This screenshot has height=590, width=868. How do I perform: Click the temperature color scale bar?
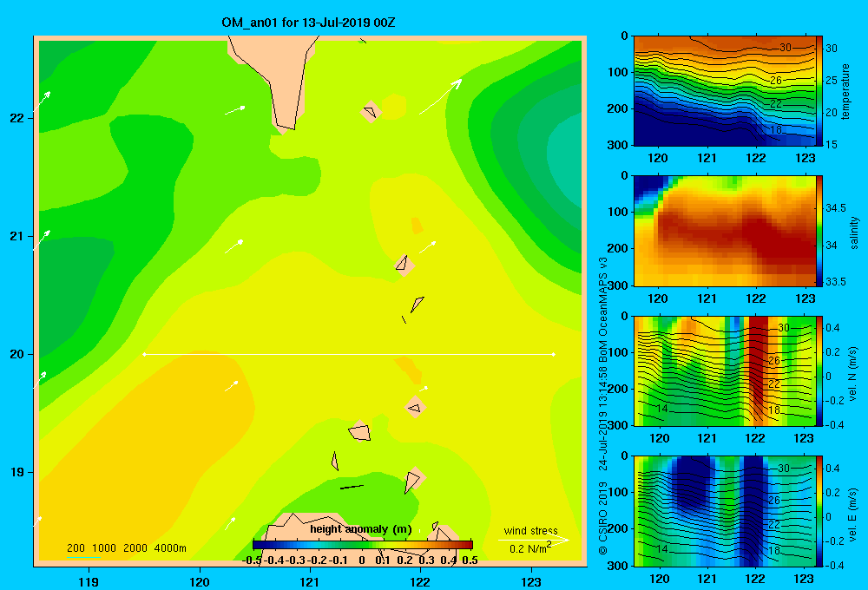click(x=819, y=91)
